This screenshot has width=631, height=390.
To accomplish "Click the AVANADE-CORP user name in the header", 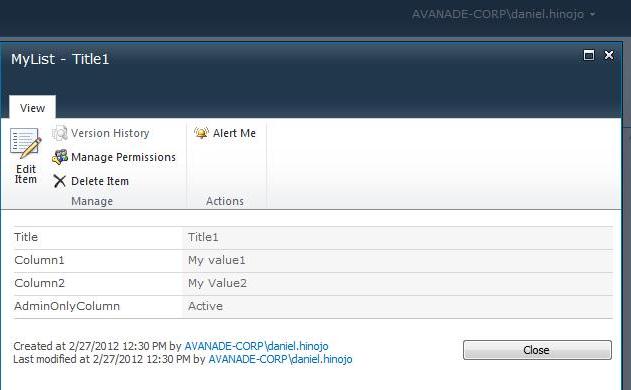I will pos(498,14).
